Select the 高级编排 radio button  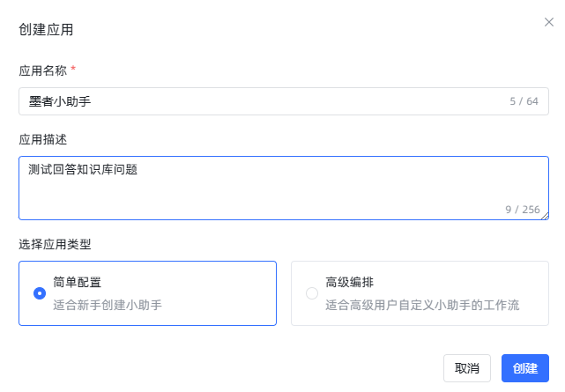(312, 293)
